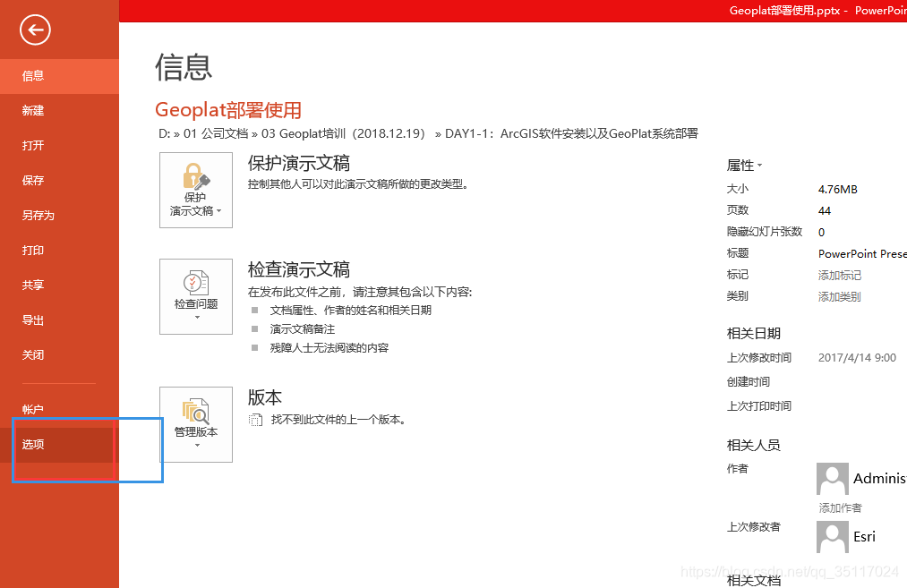Click the page count value 44
Screen dimensions: 907x588
click(x=825, y=211)
